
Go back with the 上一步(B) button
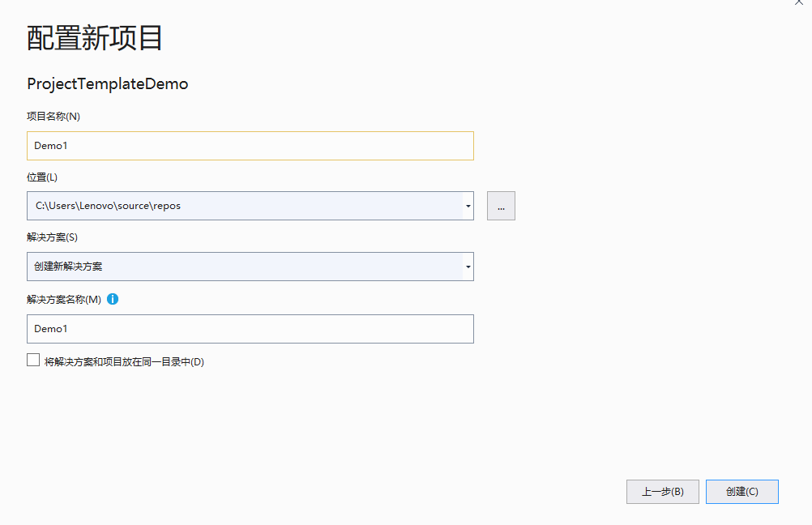[662, 492]
